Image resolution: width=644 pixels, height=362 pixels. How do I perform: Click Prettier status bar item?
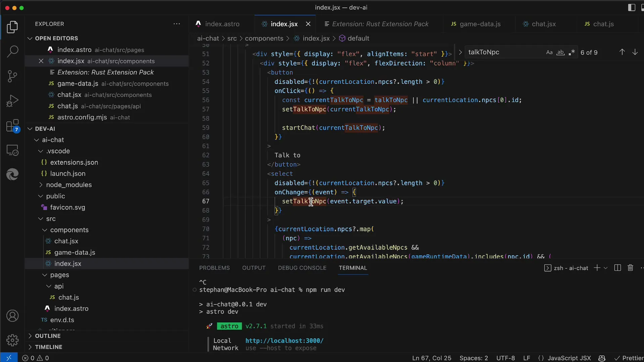(x=629, y=358)
